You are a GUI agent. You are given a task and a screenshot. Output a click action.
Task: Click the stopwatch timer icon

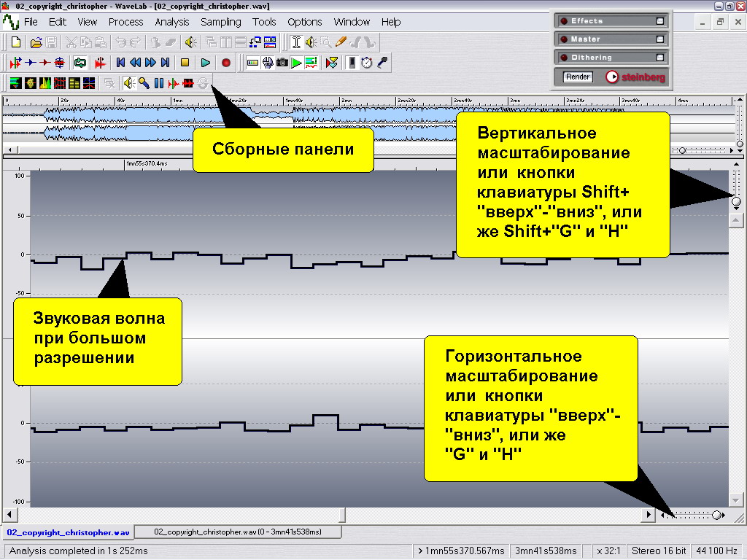pos(366,63)
